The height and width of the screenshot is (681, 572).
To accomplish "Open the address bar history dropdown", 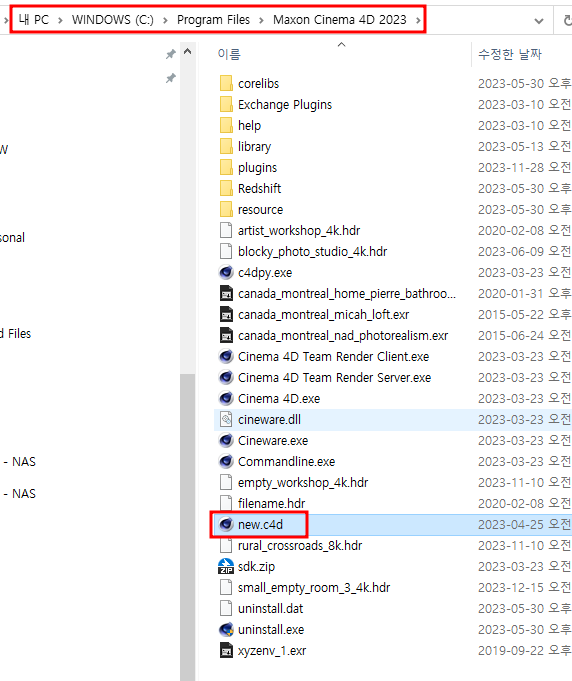I will coord(539,20).
